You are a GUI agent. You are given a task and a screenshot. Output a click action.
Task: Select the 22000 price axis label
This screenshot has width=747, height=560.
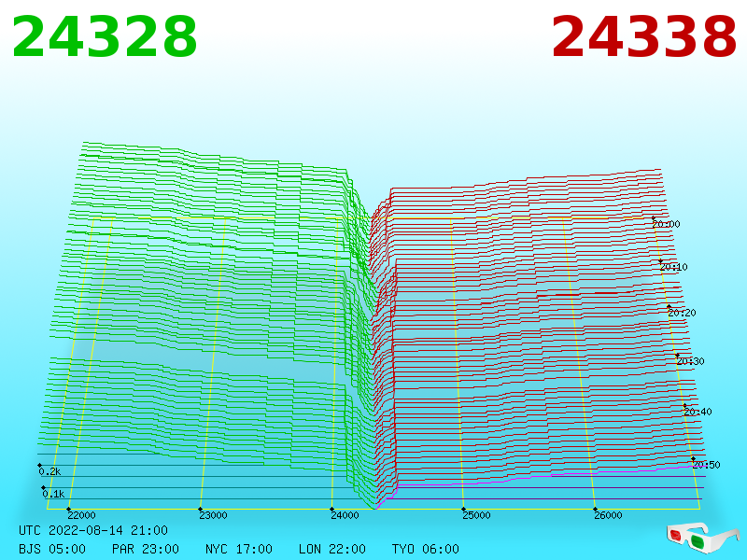(x=81, y=515)
